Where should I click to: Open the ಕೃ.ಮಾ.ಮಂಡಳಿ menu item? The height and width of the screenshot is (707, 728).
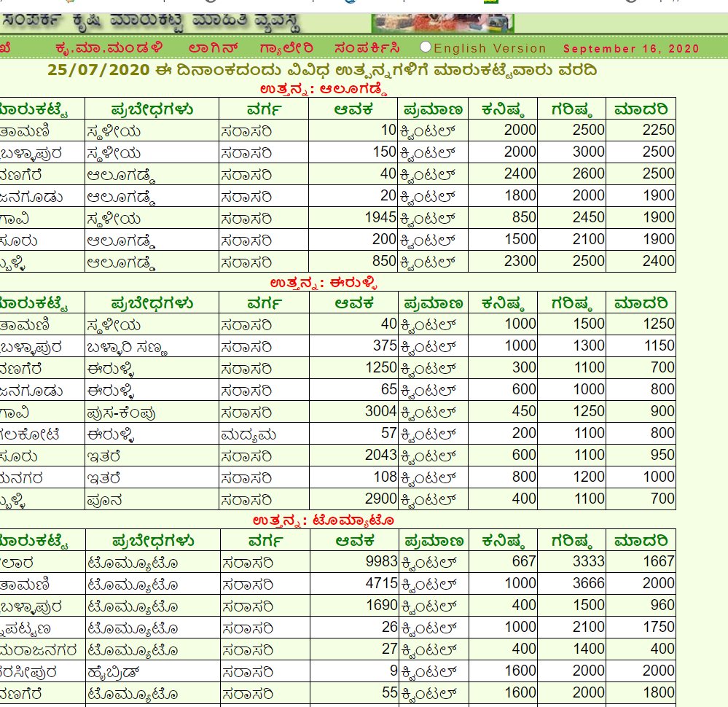tap(109, 48)
